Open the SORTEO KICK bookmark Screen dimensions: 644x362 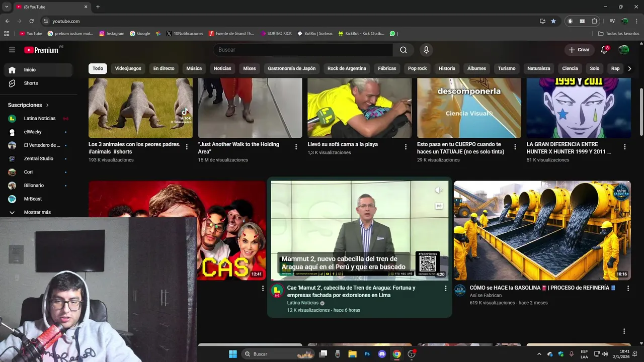click(276, 34)
